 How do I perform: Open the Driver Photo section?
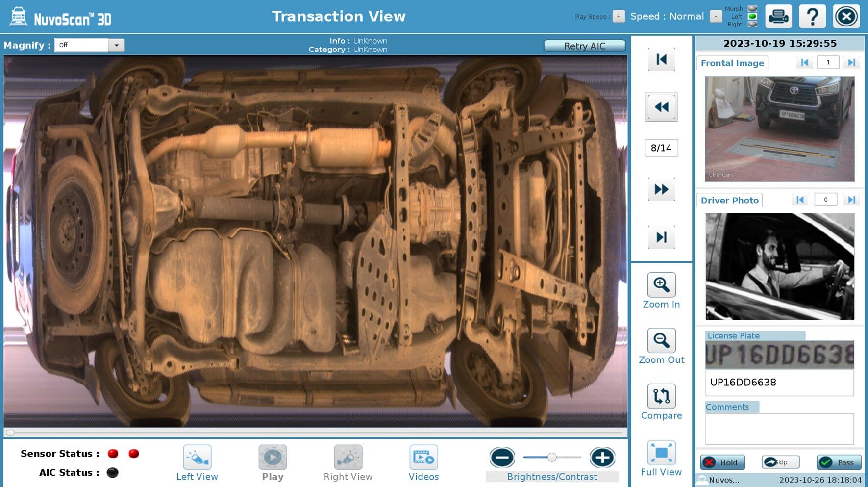click(729, 200)
